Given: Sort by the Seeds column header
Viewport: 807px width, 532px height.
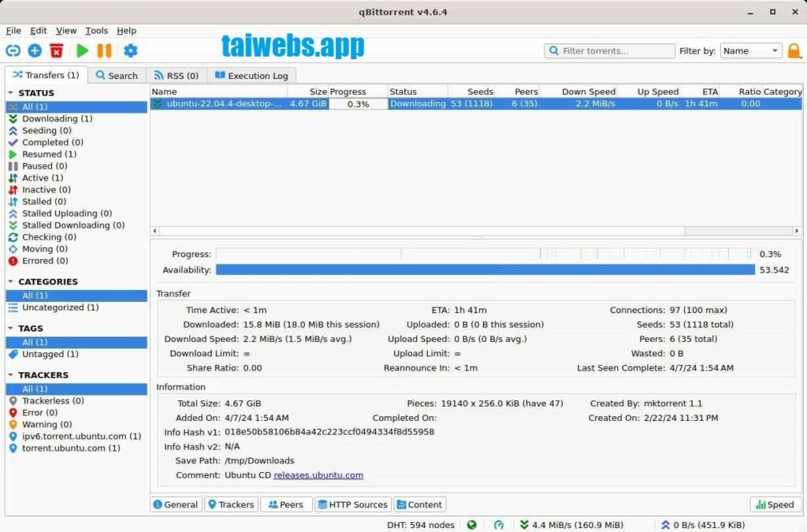Looking at the screenshot, I should point(471,91).
